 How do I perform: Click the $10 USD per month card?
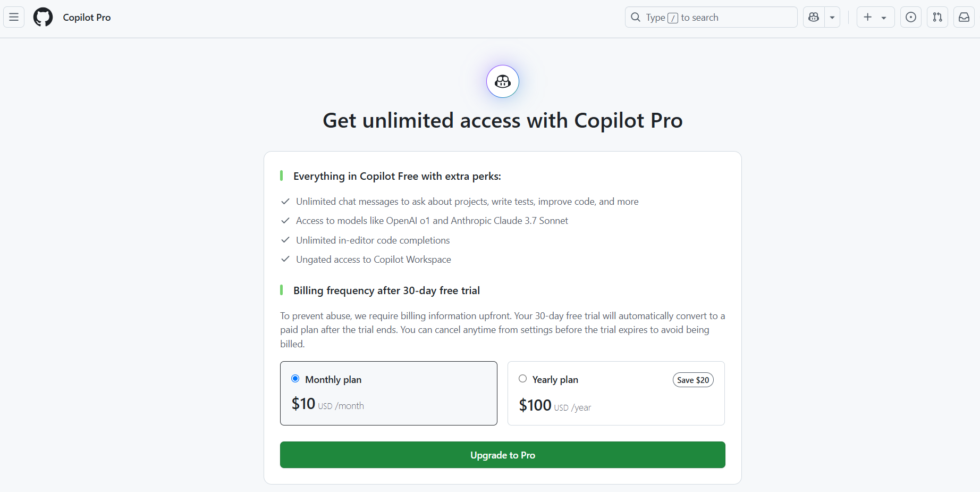pos(388,393)
